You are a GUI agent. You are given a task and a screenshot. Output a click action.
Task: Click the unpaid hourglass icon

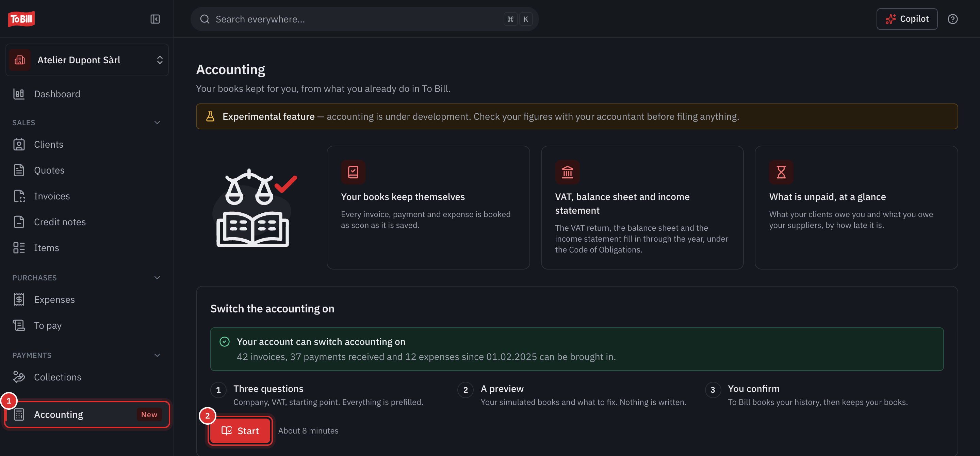(x=781, y=172)
